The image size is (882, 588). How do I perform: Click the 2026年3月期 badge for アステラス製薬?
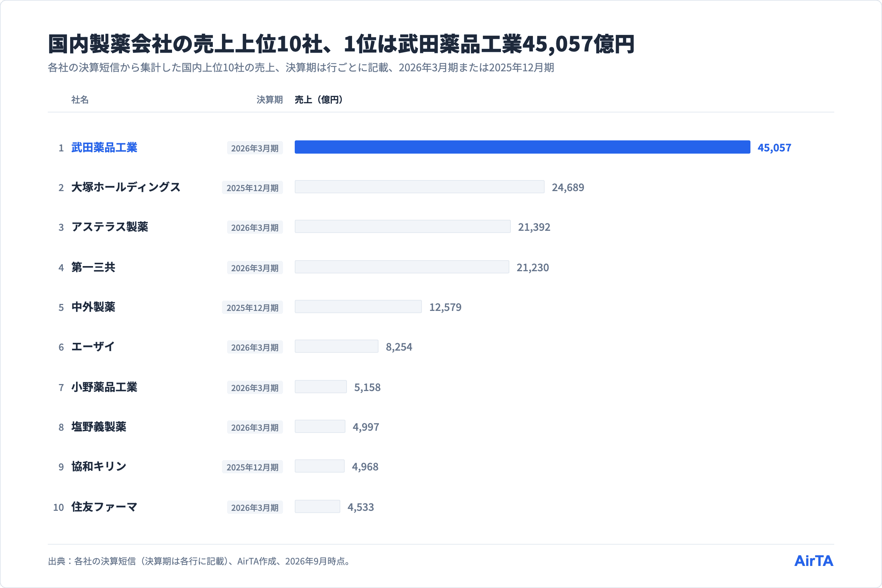coord(255,227)
